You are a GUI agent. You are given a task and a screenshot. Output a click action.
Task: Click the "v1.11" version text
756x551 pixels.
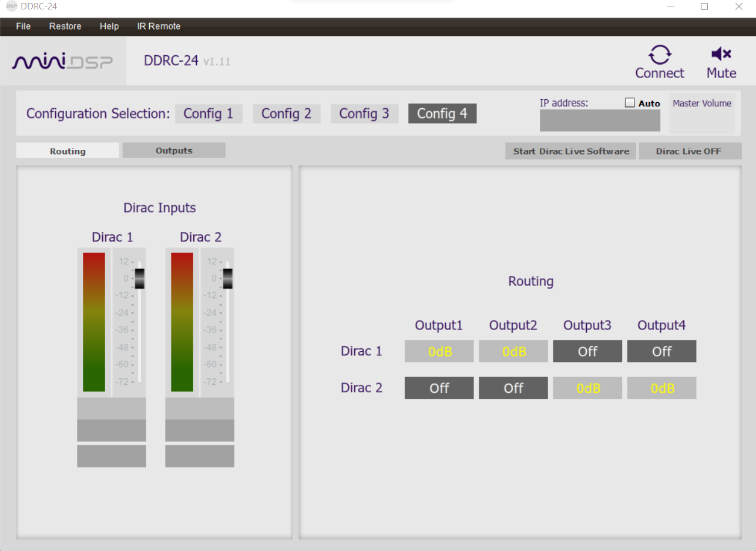pos(217,62)
